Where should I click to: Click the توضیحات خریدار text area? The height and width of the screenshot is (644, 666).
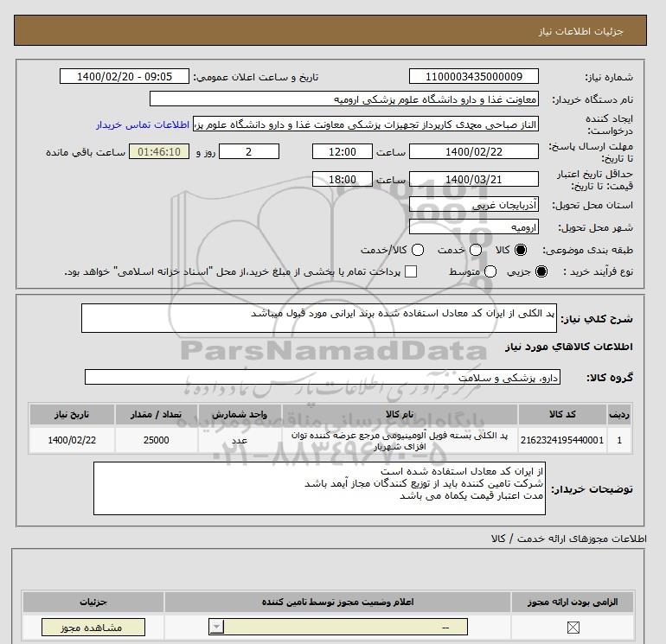click(319, 488)
